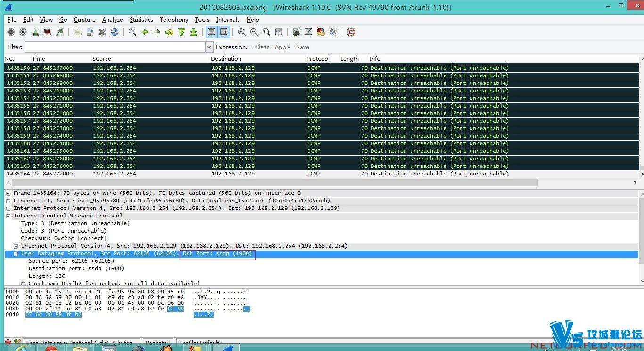Select Code: 3 (Port unreachable) line
644x351 pixels.
click(x=64, y=231)
